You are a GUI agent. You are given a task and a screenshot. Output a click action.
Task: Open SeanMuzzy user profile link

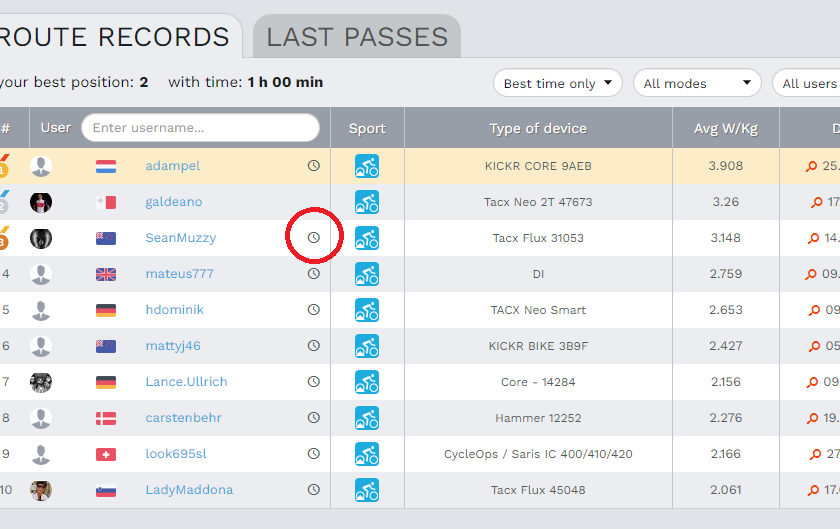pos(181,237)
